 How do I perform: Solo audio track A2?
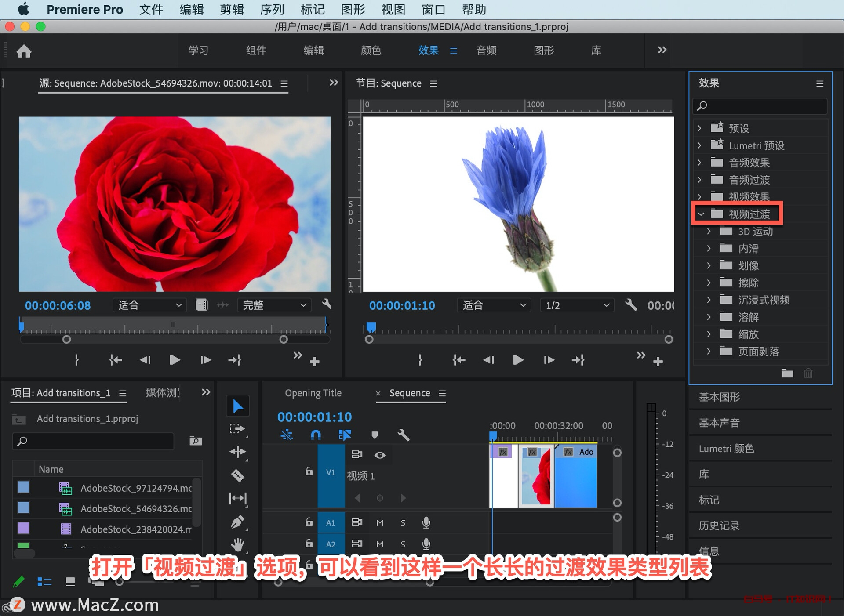coord(403,544)
